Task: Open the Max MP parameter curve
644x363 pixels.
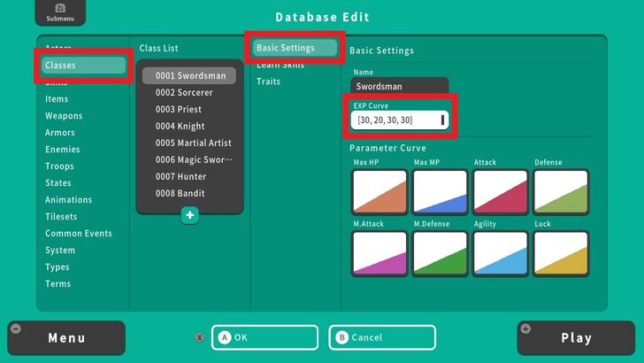Action: pyautogui.click(x=440, y=190)
